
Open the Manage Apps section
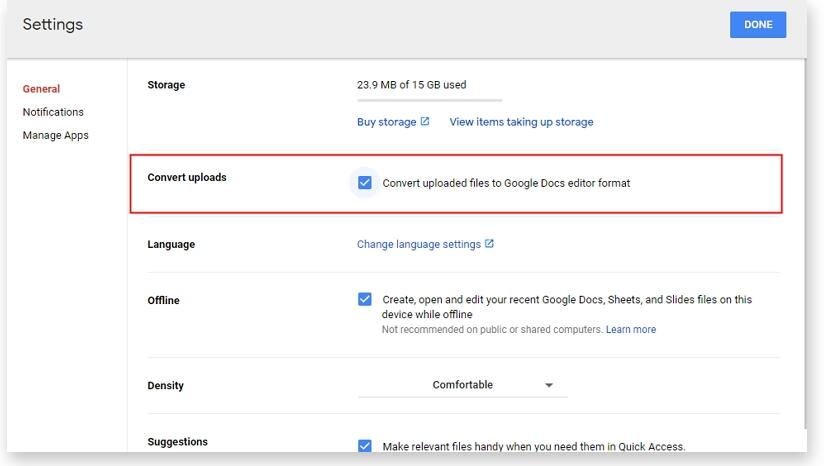[x=55, y=135]
